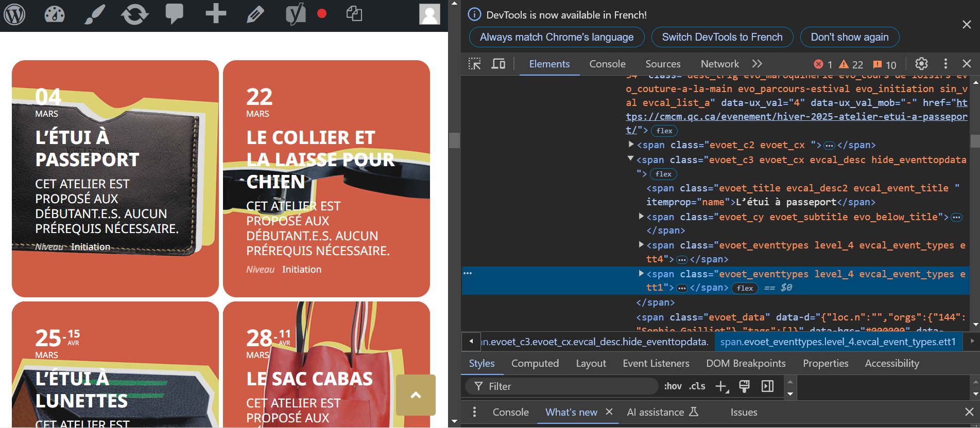Open the Properties pane tab
Screen dimensions: 980x428
coord(826,363)
